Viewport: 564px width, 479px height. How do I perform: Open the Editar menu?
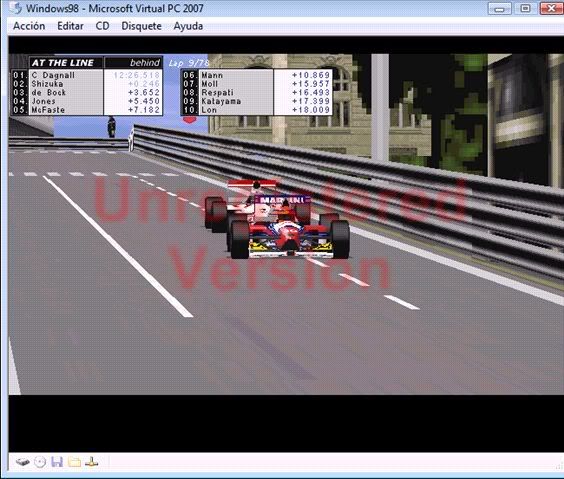tap(70, 26)
